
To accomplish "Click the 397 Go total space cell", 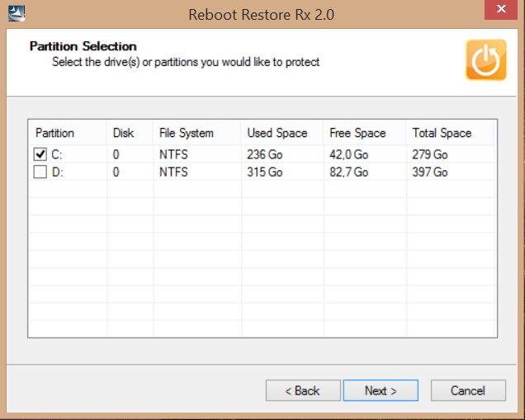I will tap(429, 172).
